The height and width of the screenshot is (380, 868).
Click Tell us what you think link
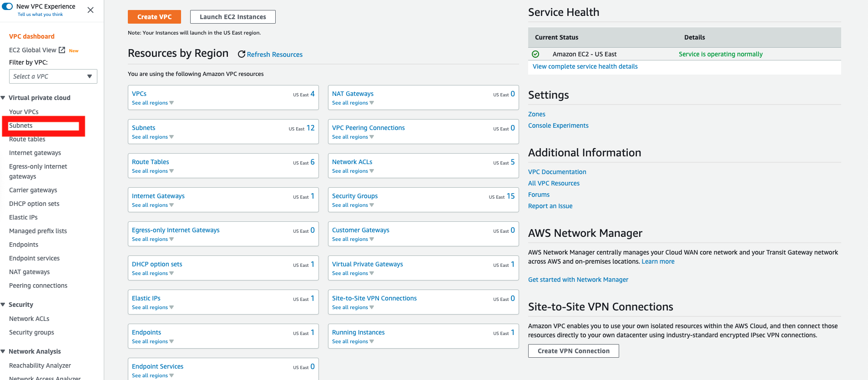(40, 15)
